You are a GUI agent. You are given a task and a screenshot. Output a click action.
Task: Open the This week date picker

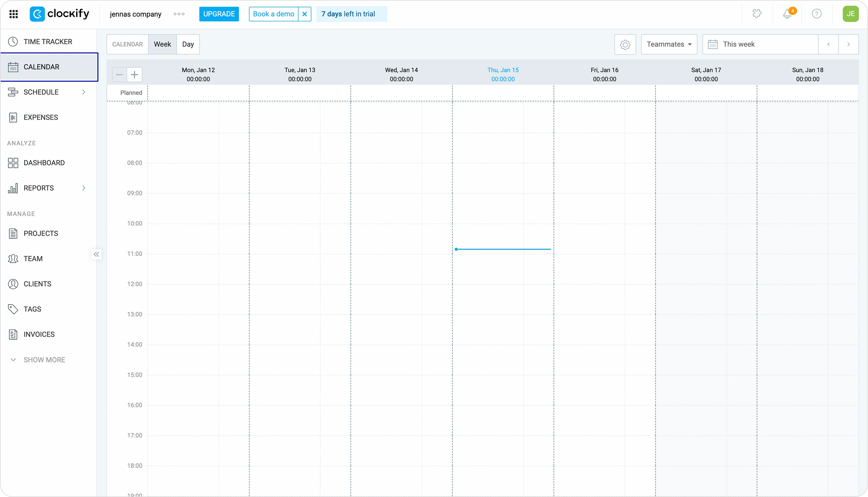tap(760, 44)
